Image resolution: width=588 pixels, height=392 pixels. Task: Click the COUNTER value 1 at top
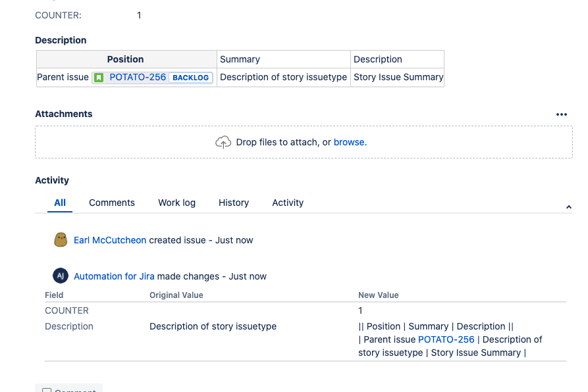(x=139, y=15)
